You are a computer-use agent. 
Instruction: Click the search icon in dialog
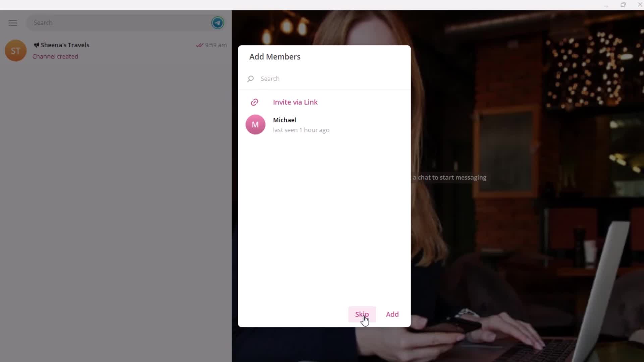pyautogui.click(x=250, y=78)
